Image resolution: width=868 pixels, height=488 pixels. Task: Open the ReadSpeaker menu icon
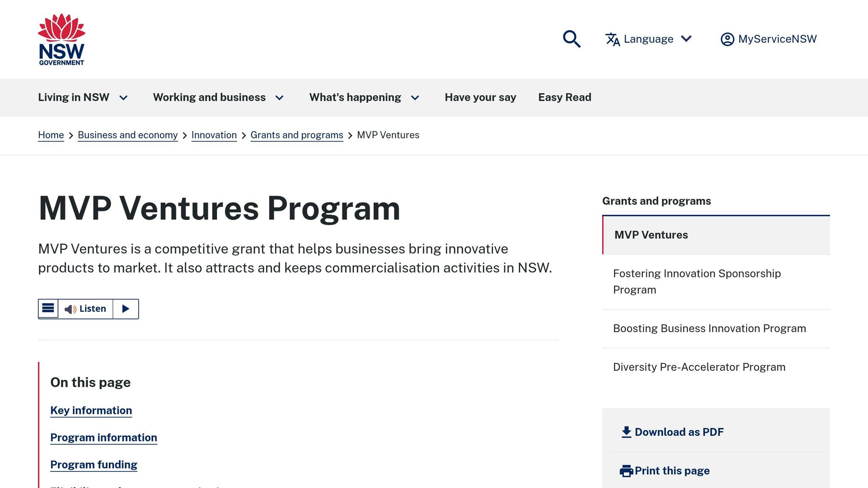(47, 308)
